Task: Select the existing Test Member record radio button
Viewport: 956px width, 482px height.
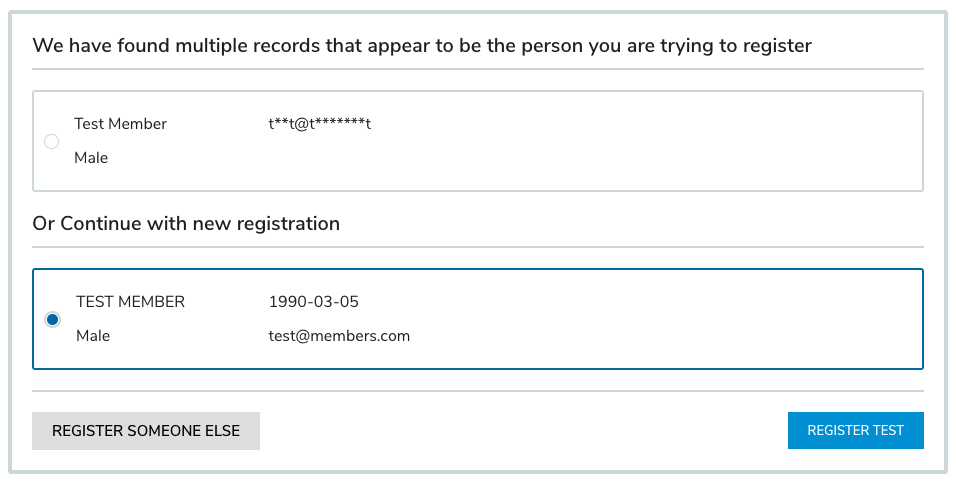Action: 52,142
